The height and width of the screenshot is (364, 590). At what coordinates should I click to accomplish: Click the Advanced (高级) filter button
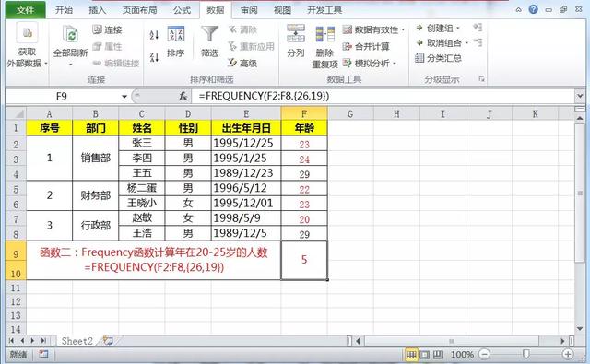tap(242, 63)
